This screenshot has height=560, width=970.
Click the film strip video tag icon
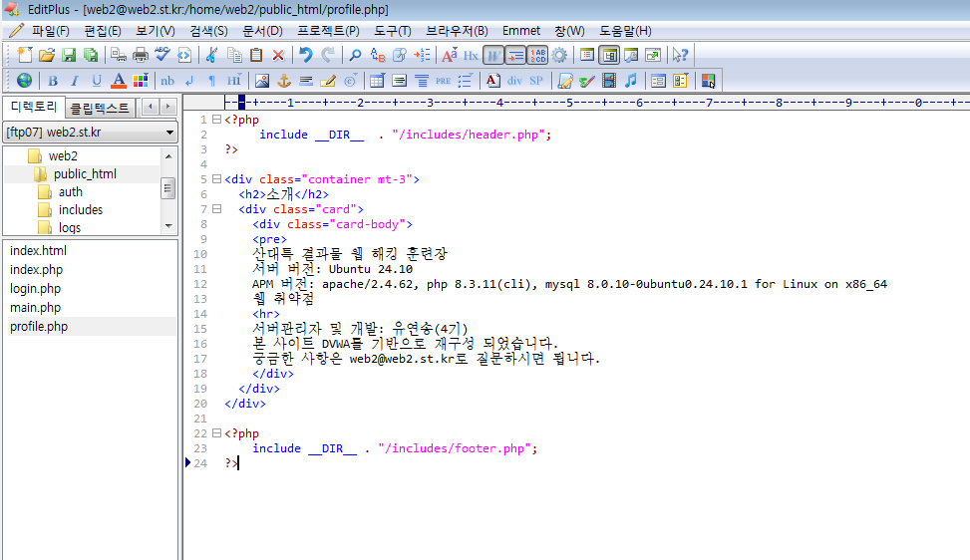(609, 81)
